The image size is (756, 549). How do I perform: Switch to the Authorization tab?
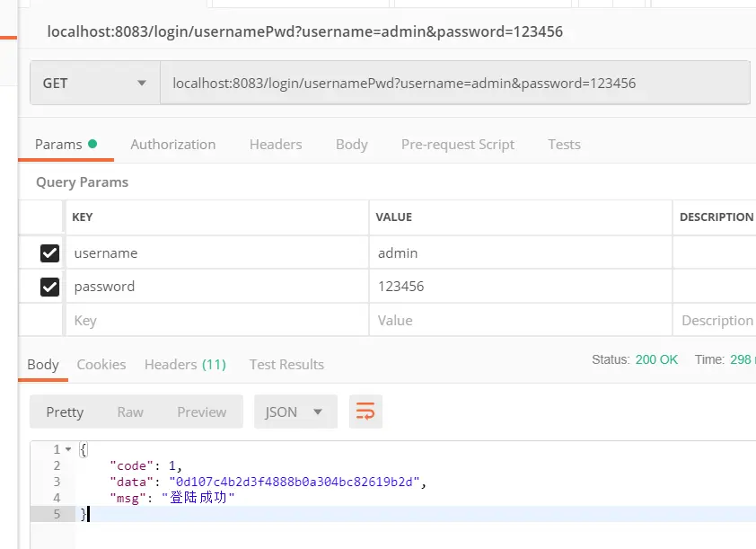click(x=172, y=144)
